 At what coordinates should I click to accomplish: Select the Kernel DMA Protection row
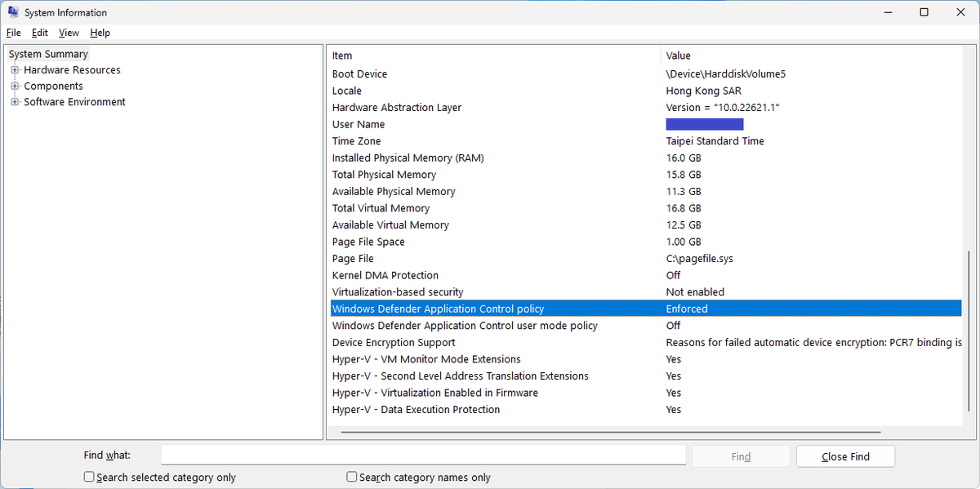645,275
